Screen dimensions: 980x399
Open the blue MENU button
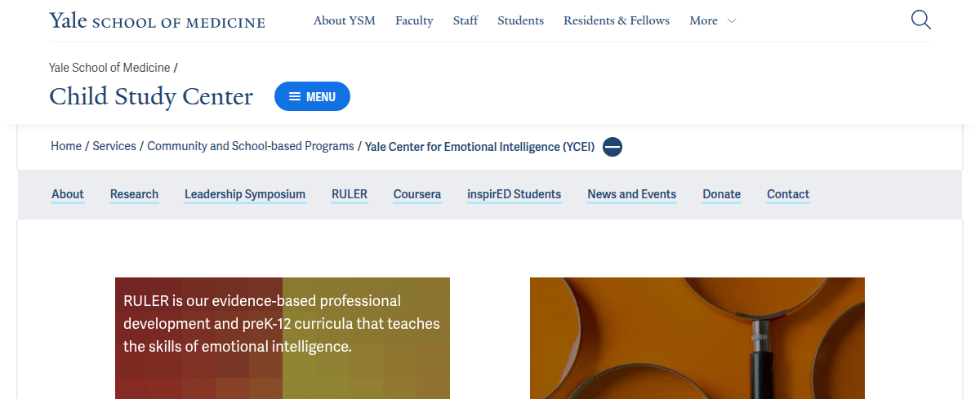[312, 96]
